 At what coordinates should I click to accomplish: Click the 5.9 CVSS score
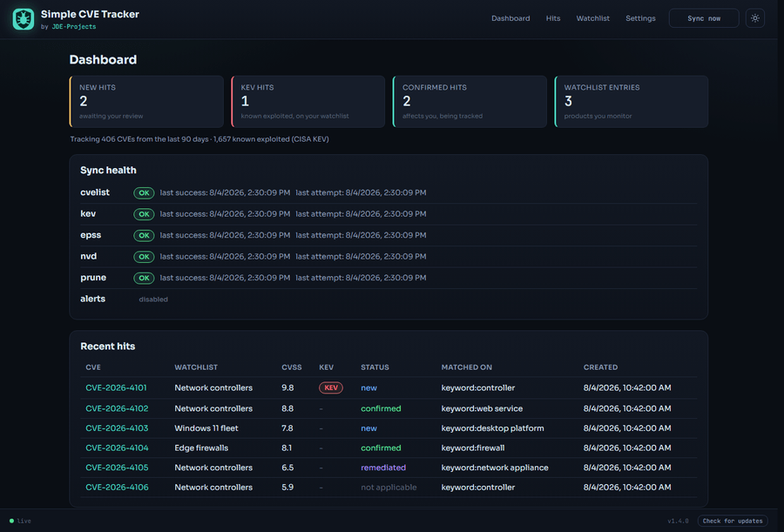pos(287,487)
